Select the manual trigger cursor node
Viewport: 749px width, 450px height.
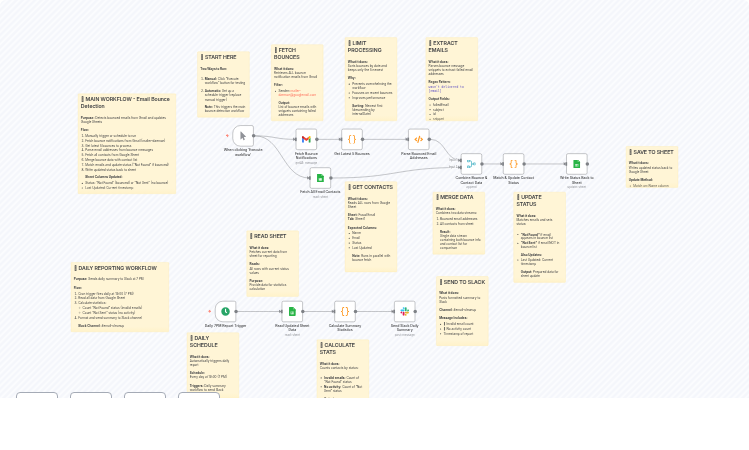(x=243, y=137)
